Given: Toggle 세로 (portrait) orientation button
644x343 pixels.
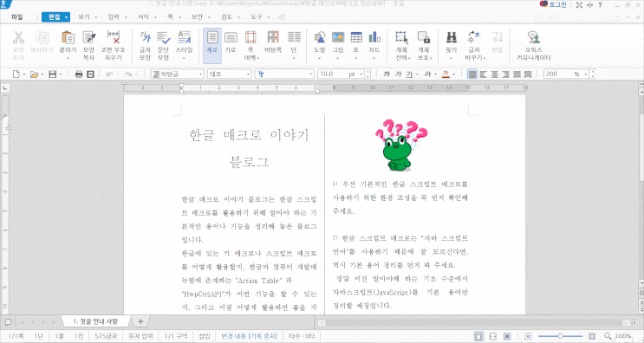Looking at the screenshot, I should (212, 45).
